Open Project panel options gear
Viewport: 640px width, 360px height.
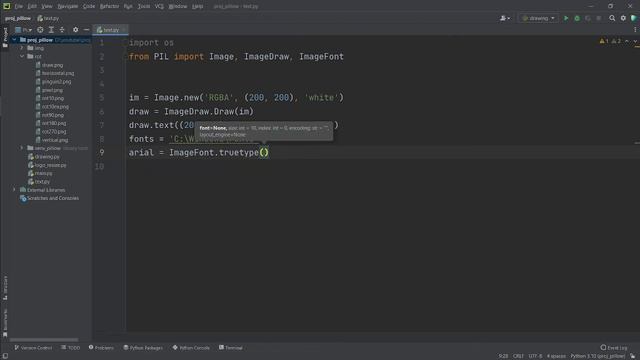pos(76,30)
